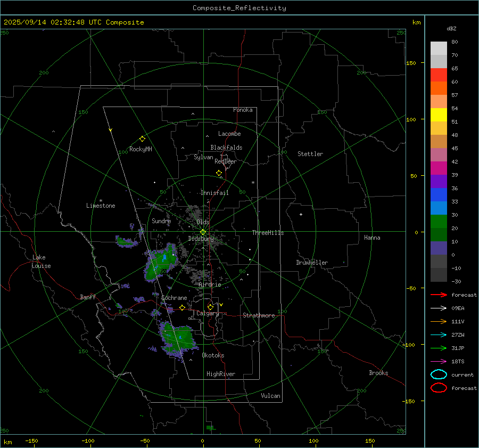The image size is (479, 448).
Task: Click the Hanna label
Action: [x=372, y=238]
